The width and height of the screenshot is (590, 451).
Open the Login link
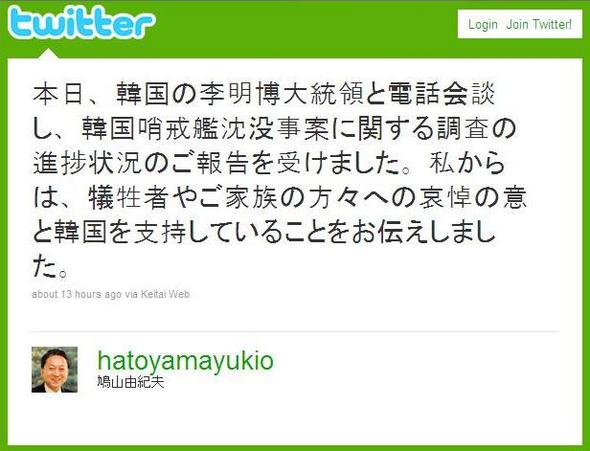tap(483, 24)
